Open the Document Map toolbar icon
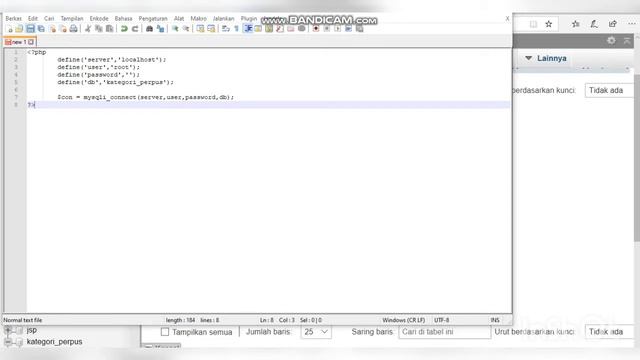 pos(269,29)
